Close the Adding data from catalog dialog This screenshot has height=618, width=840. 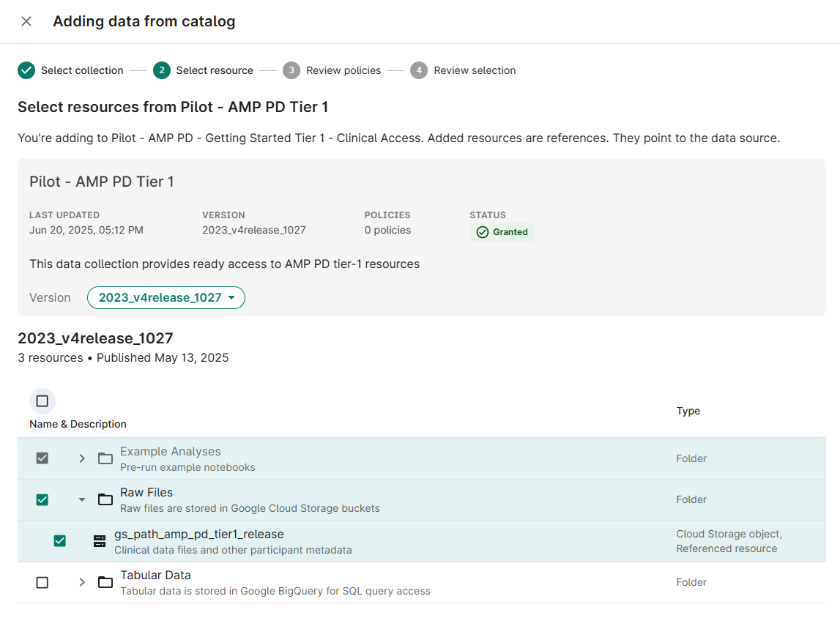pos(26,21)
